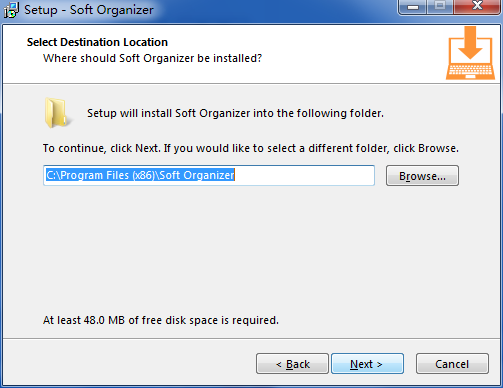Click the 'Setup - Soft Organizer' window title
This screenshot has width=503, height=388.
pyautogui.click(x=89, y=10)
